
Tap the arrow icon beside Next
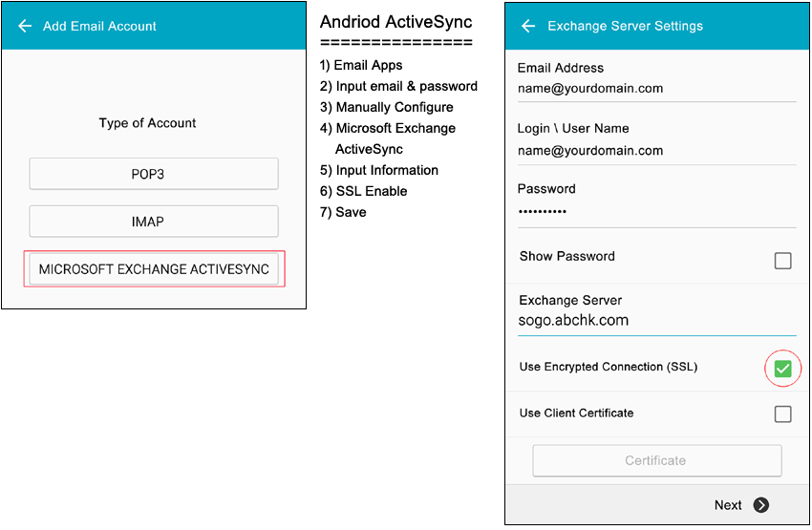[x=760, y=504]
